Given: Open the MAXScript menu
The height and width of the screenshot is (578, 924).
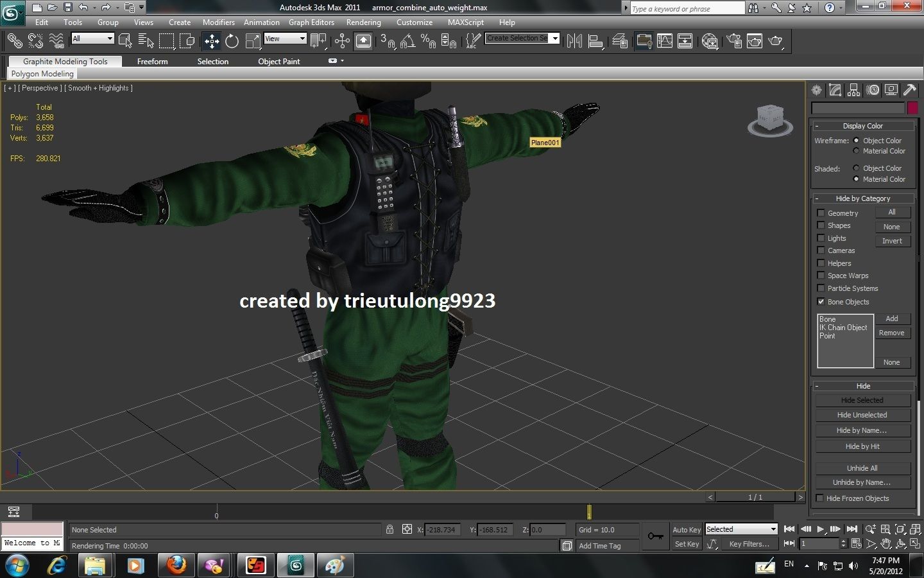Looking at the screenshot, I should click(x=465, y=22).
